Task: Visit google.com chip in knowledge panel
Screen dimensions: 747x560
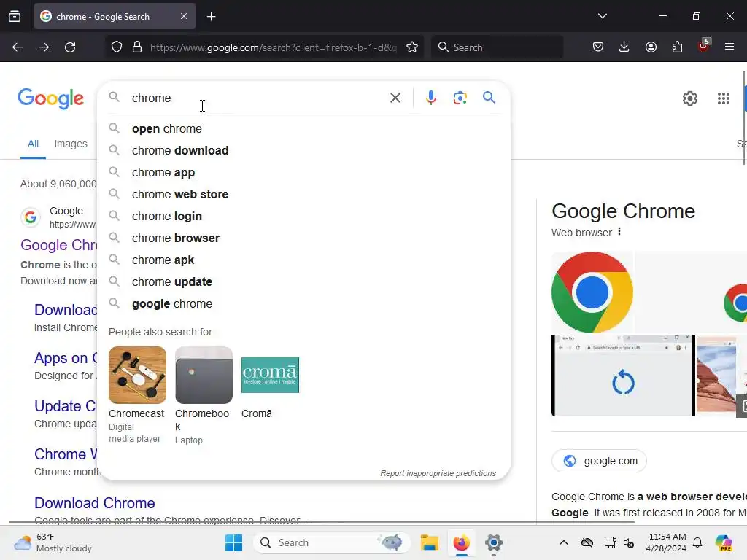Action: click(600, 461)
